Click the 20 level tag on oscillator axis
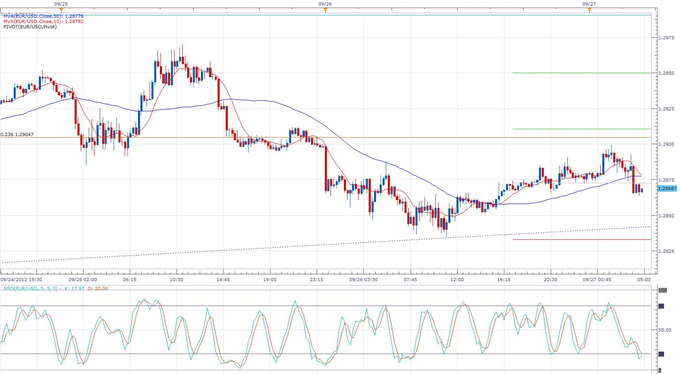This screenshot has height=374, width=680. point(662,354)
